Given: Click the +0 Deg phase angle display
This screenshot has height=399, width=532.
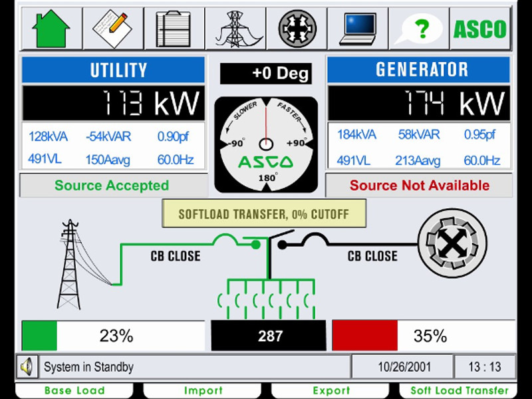Looking at the screenshot, I should (265, 73).
